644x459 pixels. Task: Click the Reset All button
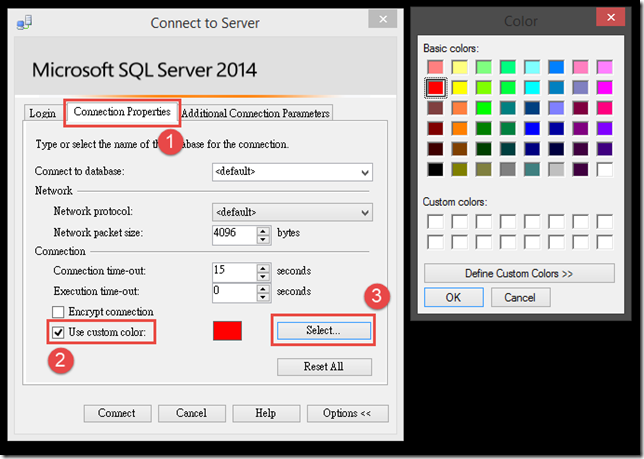(x=324, y=367)
